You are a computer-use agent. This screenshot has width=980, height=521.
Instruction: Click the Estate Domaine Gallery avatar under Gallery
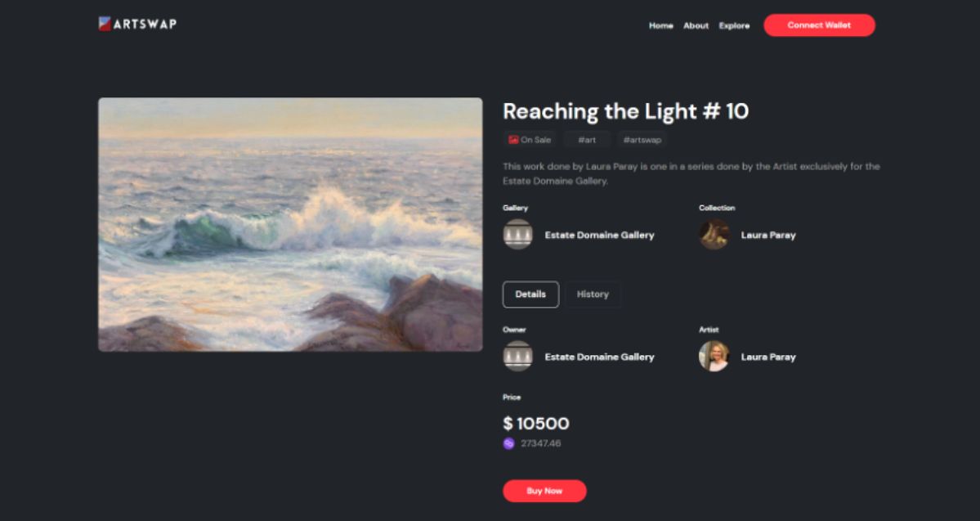[x=517, y=235]
